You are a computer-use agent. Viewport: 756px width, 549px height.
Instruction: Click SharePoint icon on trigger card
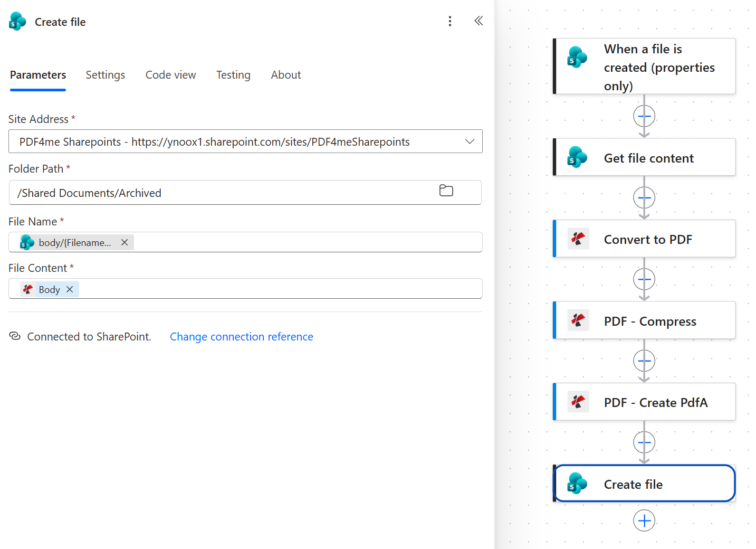coord(577,57)
